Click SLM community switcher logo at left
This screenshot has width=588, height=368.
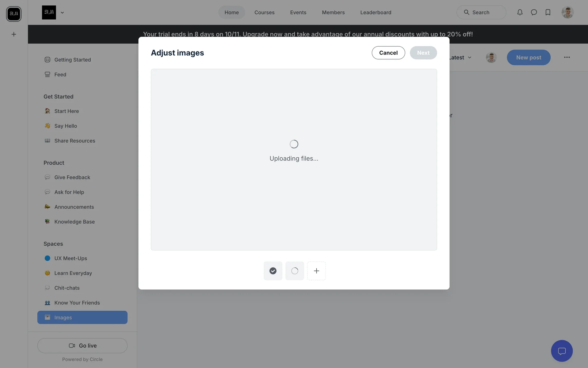pos(14,14)
